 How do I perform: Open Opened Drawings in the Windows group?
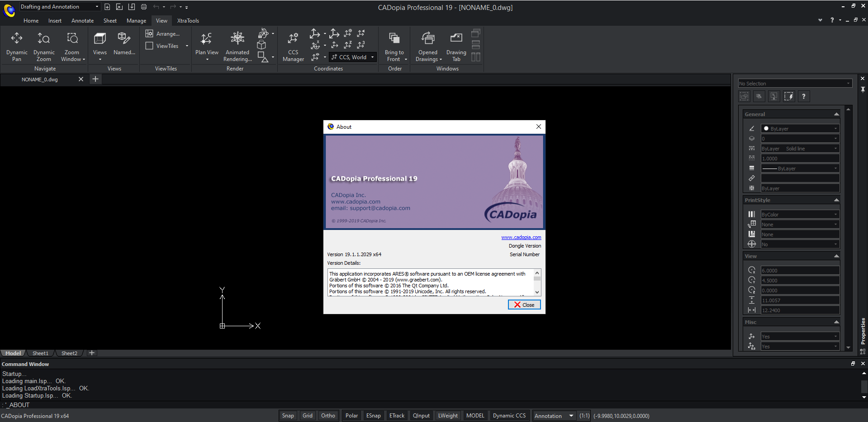pyautogui.click(x=427, y=45)
